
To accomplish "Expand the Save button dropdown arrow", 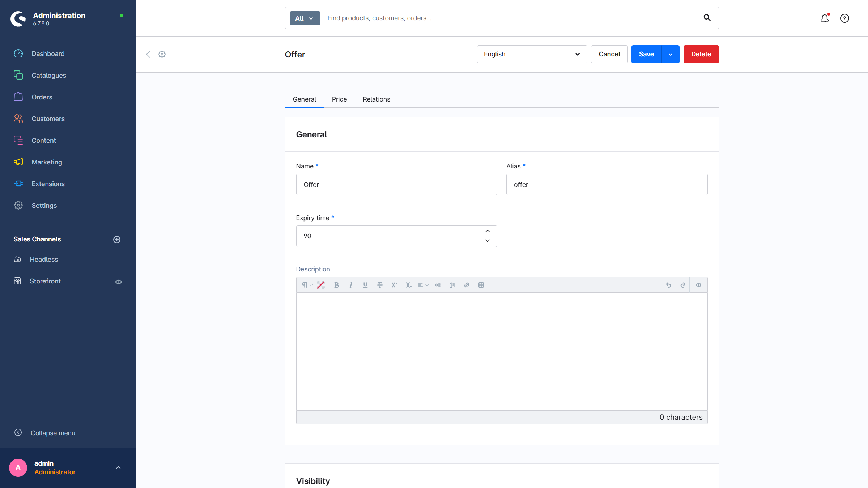I will pyautogui.click(x=671, y=54).
